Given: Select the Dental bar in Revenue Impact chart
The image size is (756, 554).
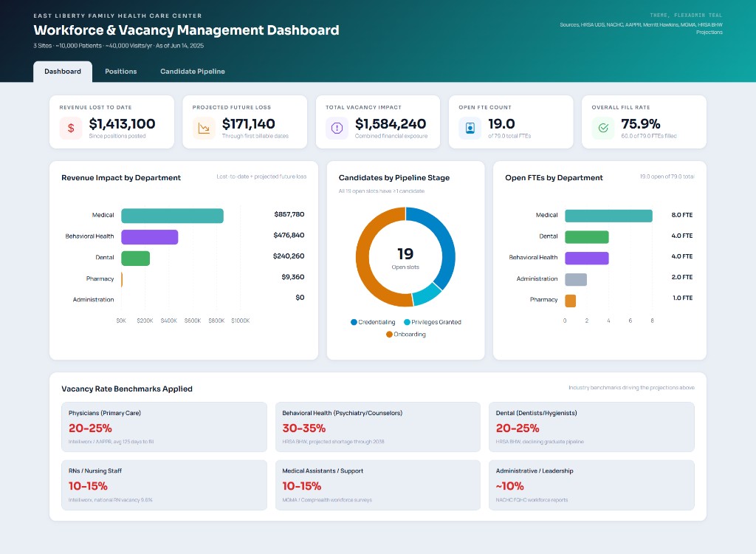Looking at the screenshot, I should [136, 259].
